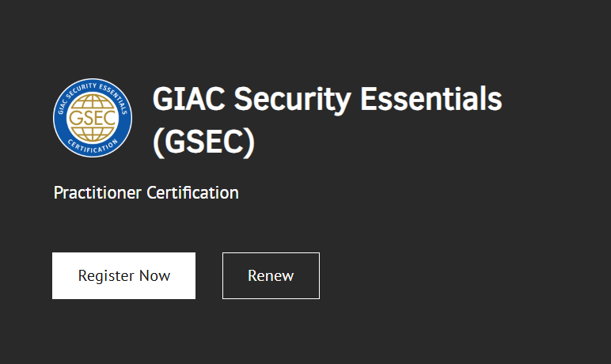This screenshot has height=364, width=611.
Task: Click the Practitioner Certification subtitle
Action: 146,192
